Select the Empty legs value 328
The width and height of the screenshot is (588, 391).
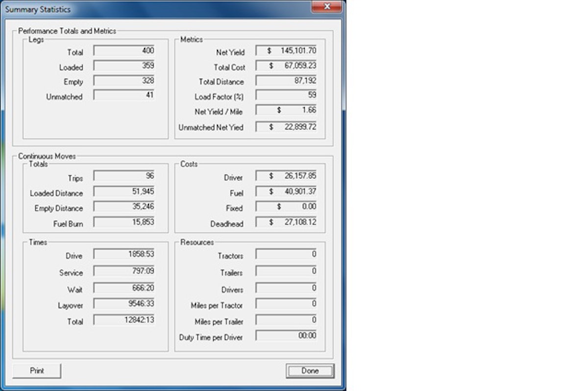point(123,81)
